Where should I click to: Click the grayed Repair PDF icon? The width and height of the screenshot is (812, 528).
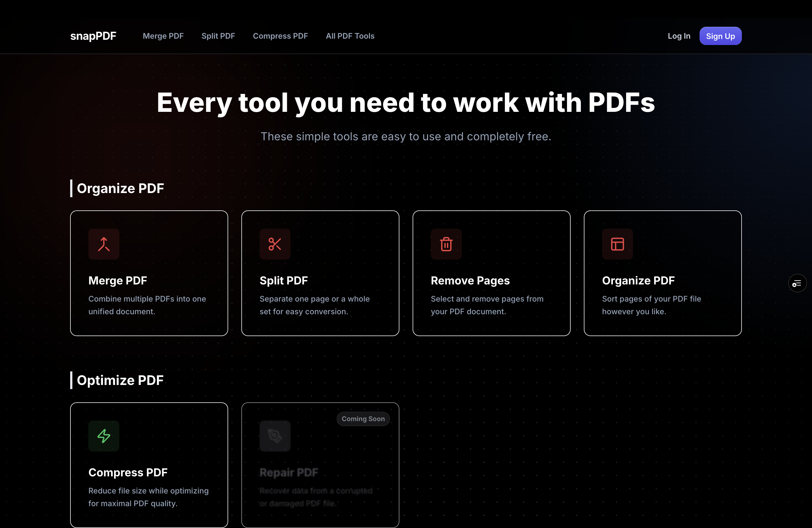275,436
